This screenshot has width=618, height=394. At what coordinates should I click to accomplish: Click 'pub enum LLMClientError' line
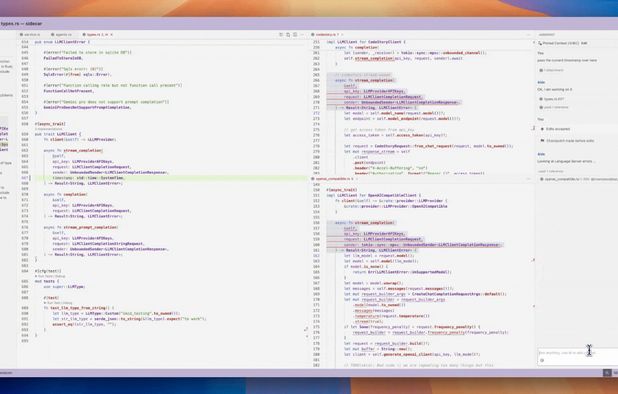click(x=62, y=42)
